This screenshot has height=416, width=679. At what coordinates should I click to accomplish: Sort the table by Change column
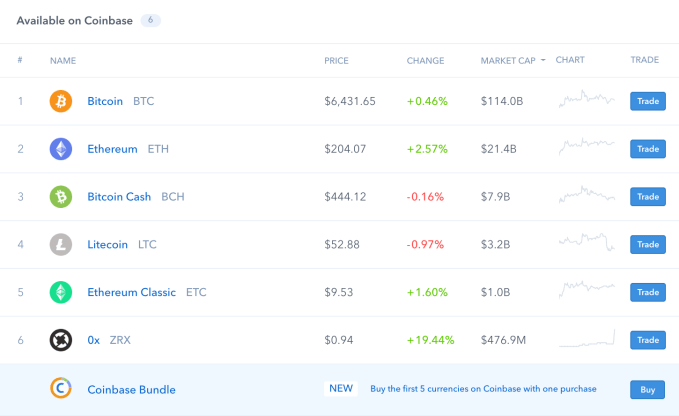click(x=425, y=61)
